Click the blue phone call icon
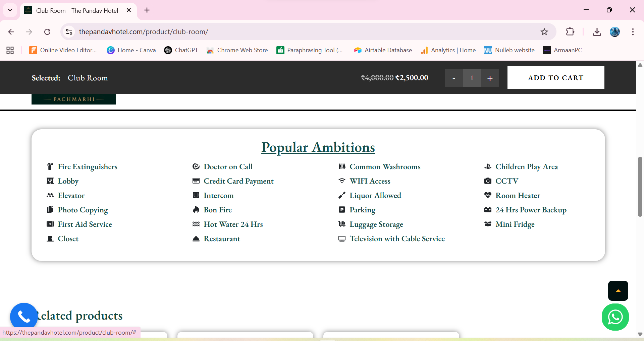The height and width of the screenshot is (341, 644). (24, 316)
